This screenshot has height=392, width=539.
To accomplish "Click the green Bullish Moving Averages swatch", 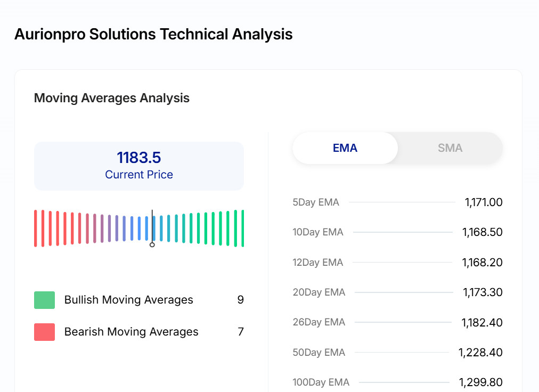I will (x=44, y=300).
